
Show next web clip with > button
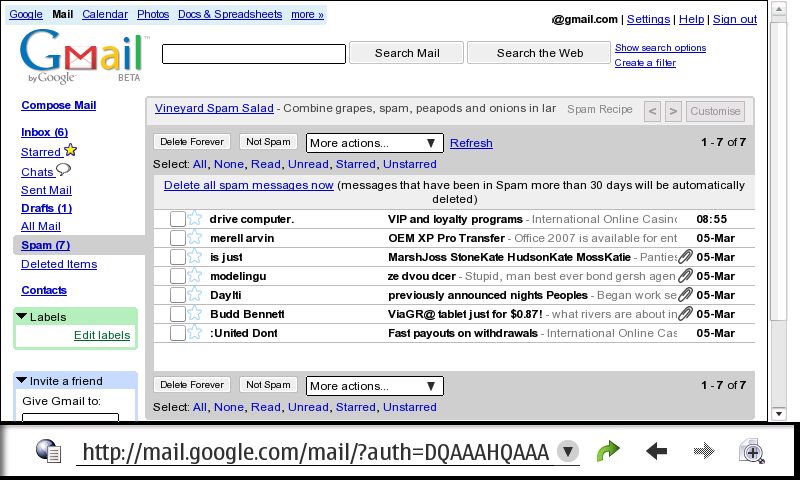673,111
